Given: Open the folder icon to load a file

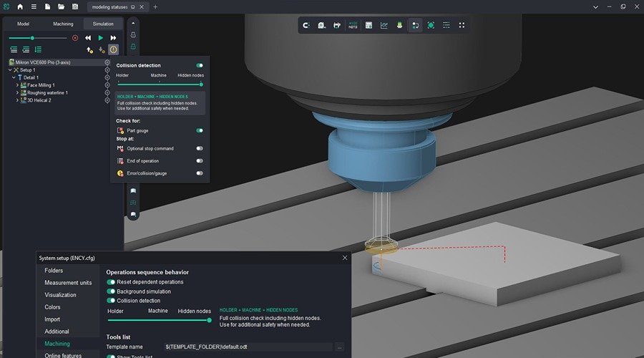Looking at the screenshot, I should [x=62, y=6].
